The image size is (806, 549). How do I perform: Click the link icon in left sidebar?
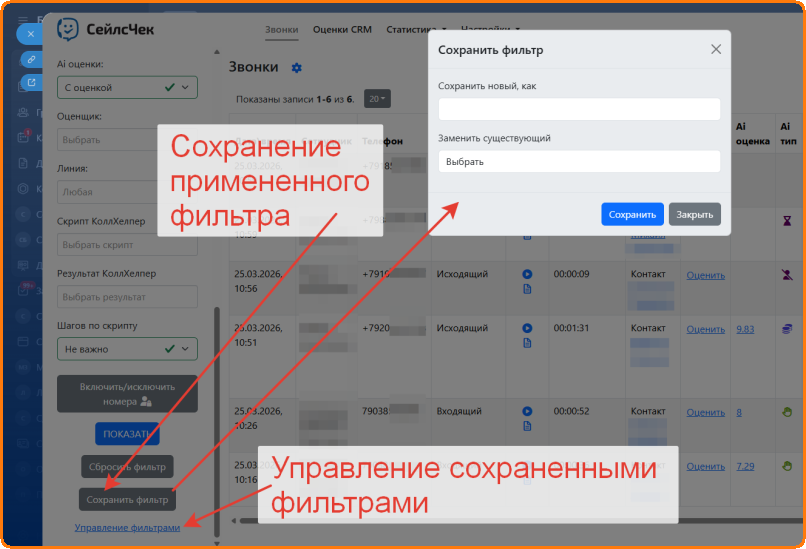30,59
